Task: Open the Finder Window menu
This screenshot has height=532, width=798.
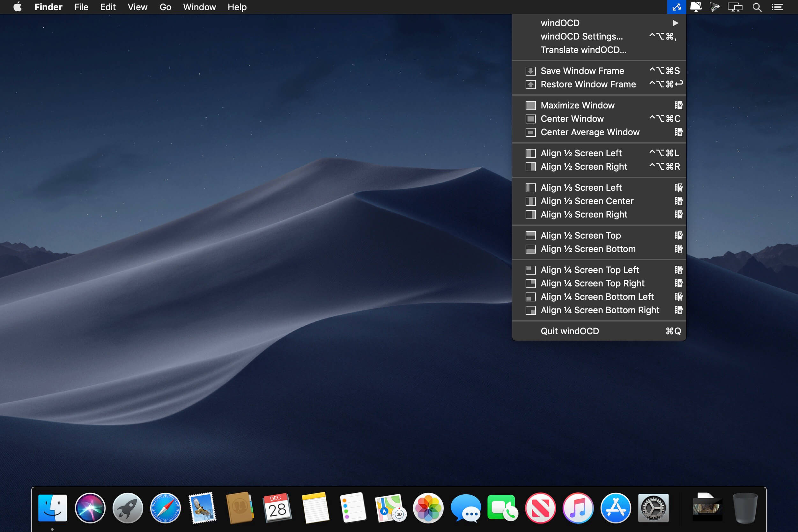Action: (x=199, y=7)
